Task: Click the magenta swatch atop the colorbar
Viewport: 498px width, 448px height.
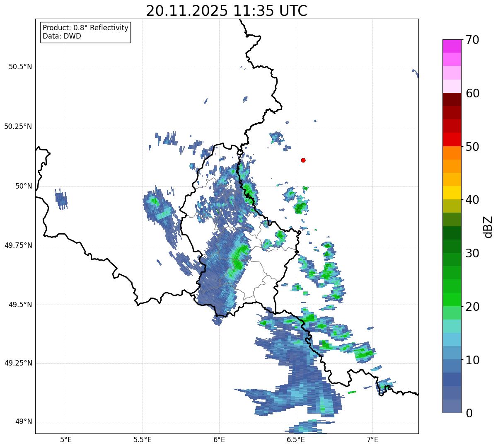Action: point(452,46)
